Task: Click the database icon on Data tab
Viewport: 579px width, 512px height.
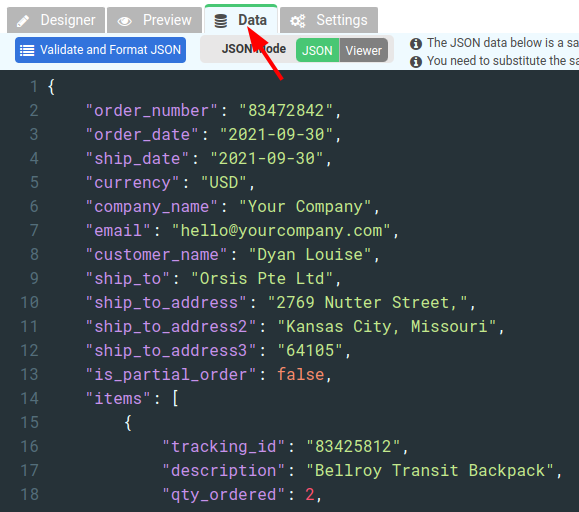Action: pos(221,21)
